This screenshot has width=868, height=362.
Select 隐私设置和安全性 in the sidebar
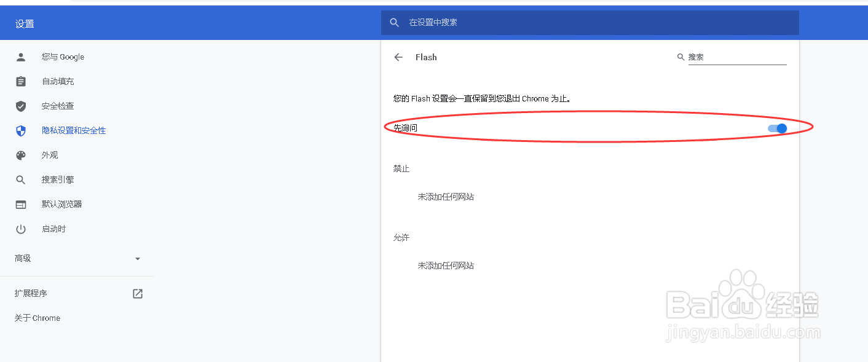click(74, 131)
